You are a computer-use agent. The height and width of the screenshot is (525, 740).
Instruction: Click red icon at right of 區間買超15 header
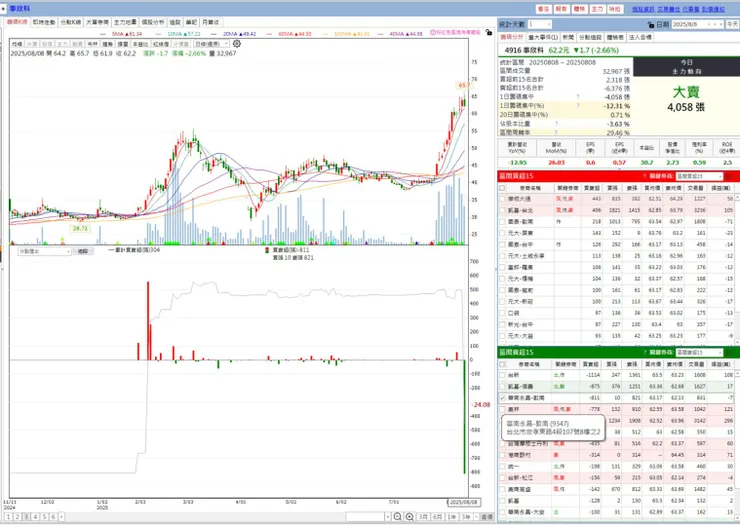[729, 176]
